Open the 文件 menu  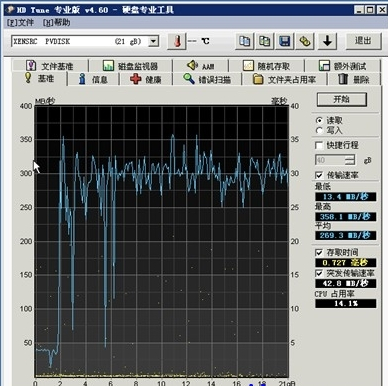[x=20, y=23]
